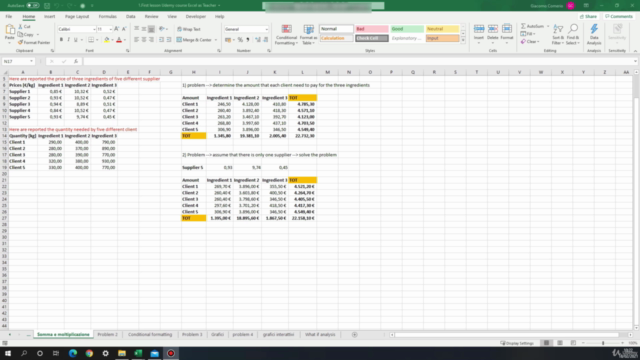The height and width of the screenshot is (360, 640).
Task: Open Chrome from the taskbar
Action: coord(89,353)
